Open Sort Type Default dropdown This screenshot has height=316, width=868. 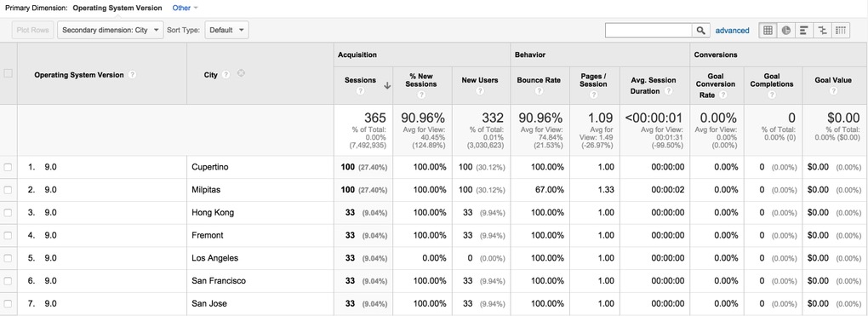point(227,31)
